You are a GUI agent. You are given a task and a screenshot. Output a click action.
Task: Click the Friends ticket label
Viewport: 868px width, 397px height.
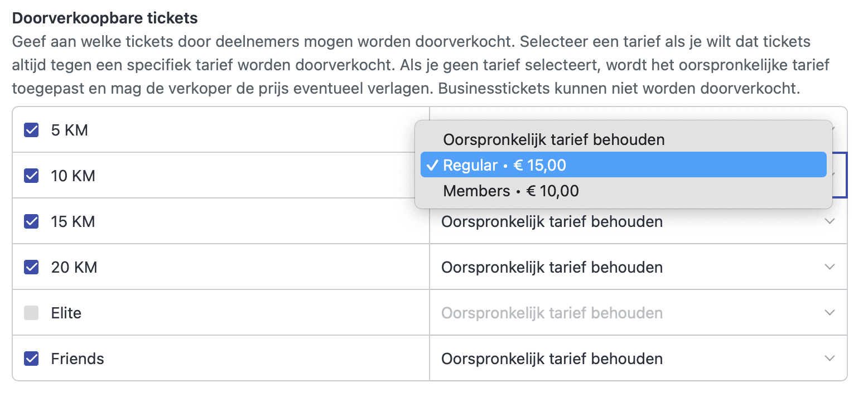pos(78,359)
